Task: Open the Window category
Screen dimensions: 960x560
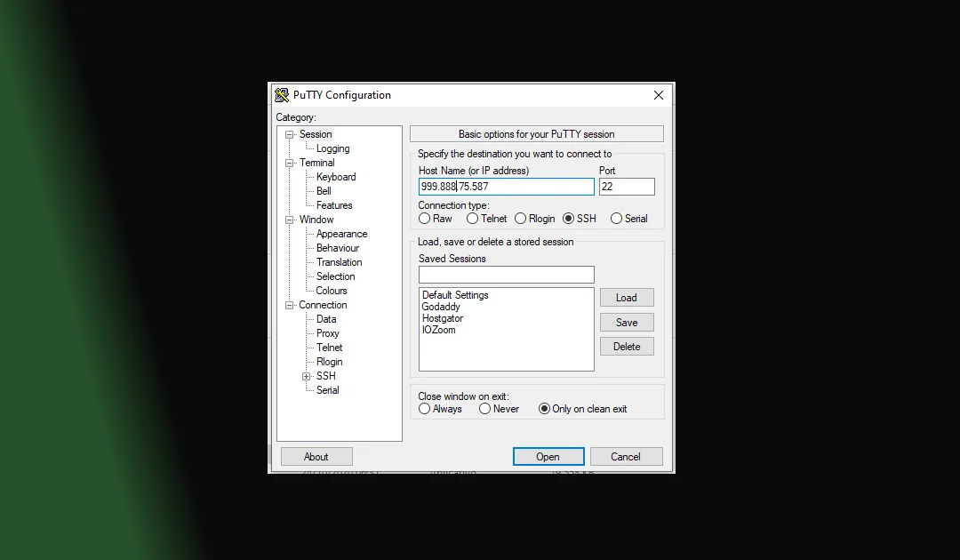Action: [x=316, y=220]
